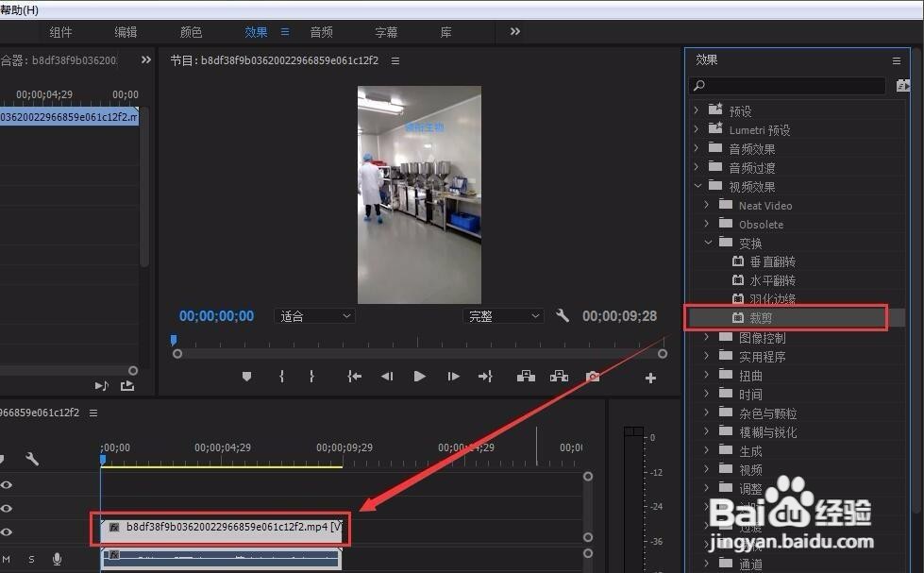Open timeline display settings wrench
Screen dimensions: 924x573
pyautogui.click(x=32, y=459)
